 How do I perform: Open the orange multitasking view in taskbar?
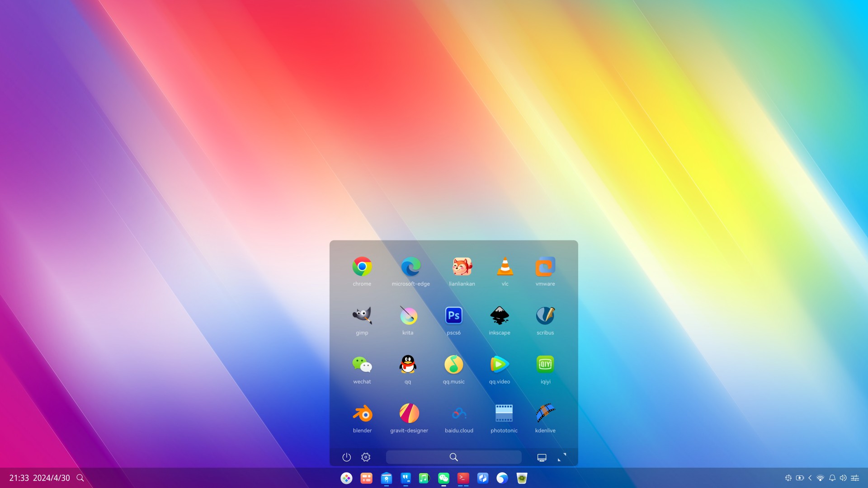(x=366, y=478)
